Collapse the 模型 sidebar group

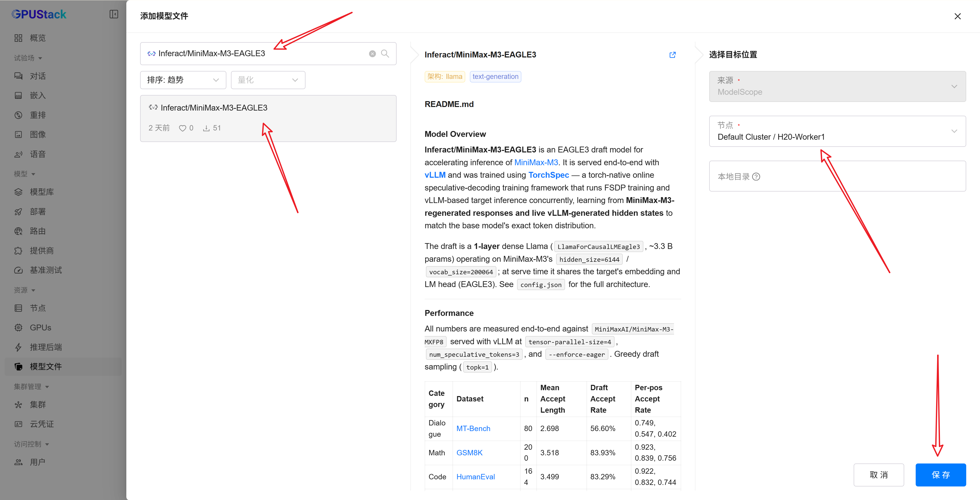click(25, 174)
